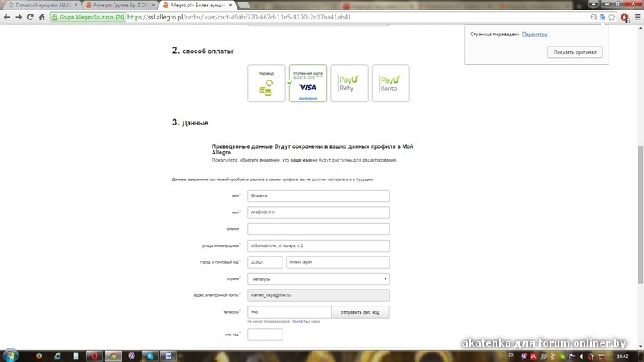Screen dimensions: 644x362
Task: Click the empty company (фирма) field
Action: click(318, 228)
